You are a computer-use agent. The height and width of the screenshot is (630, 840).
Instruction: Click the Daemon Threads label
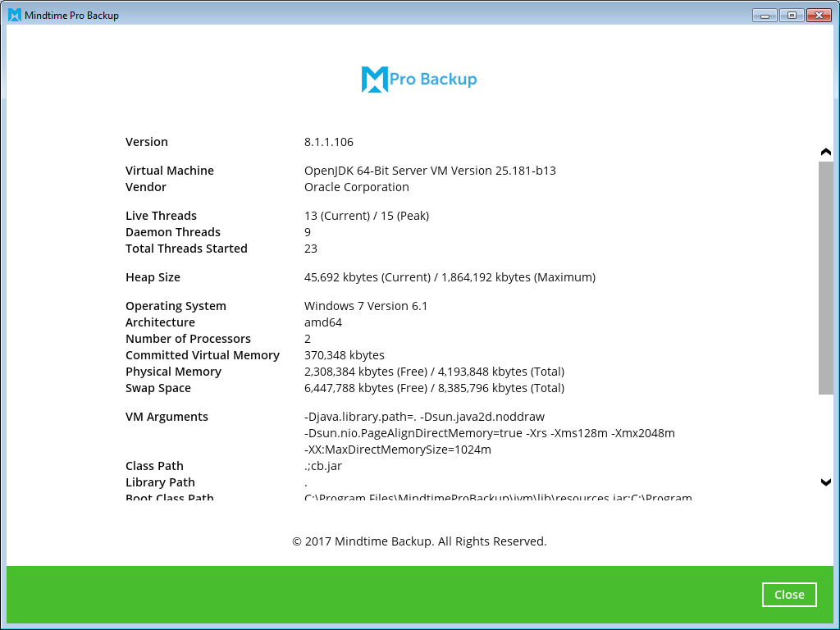tap(172, 232)
